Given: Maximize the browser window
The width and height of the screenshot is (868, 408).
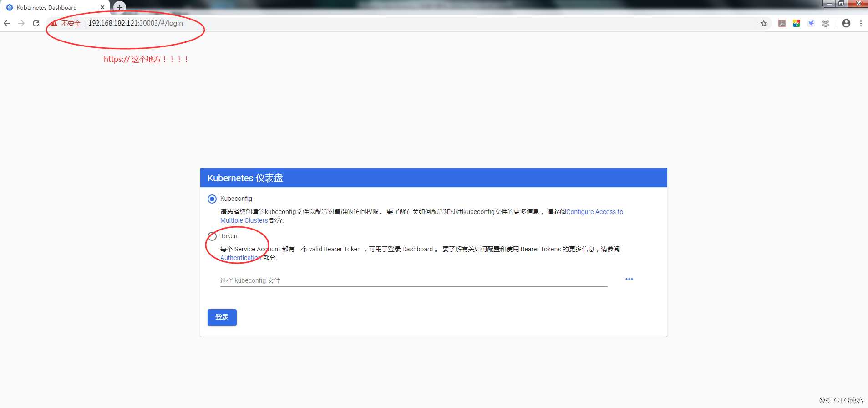Looking at the screenshot, I should coord(841,4).
